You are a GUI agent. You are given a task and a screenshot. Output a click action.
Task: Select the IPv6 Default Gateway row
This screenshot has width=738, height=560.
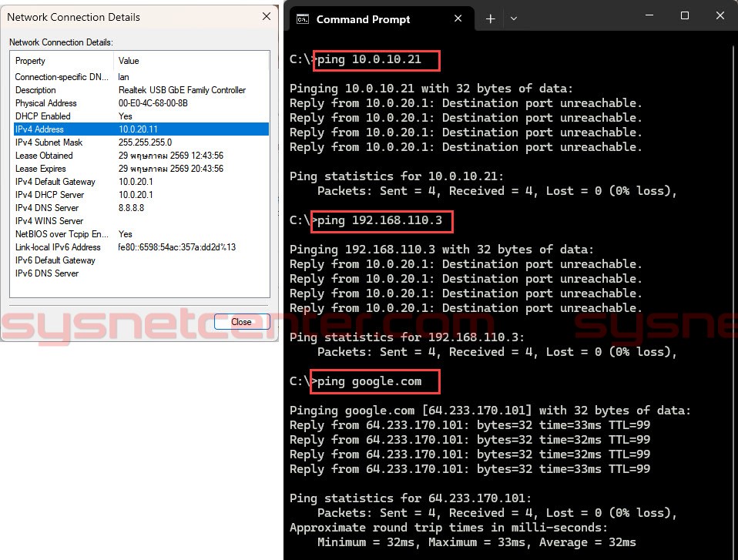coord(141,260)
